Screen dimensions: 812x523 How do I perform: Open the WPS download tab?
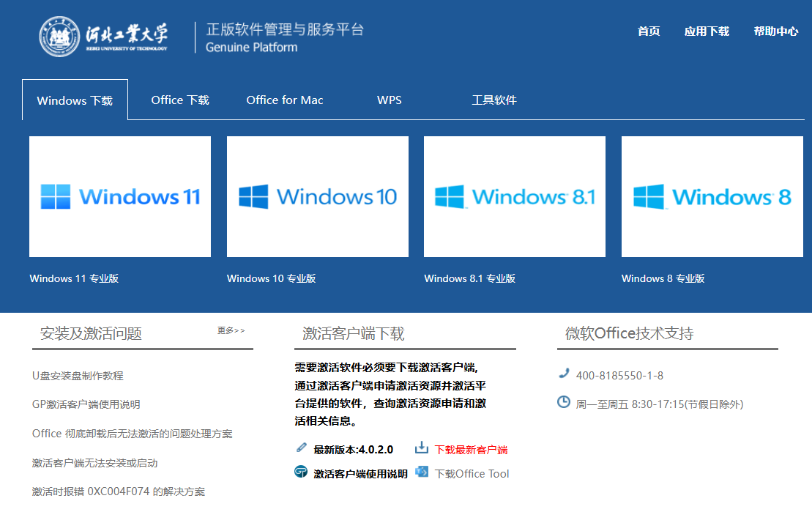pos(389,100)
